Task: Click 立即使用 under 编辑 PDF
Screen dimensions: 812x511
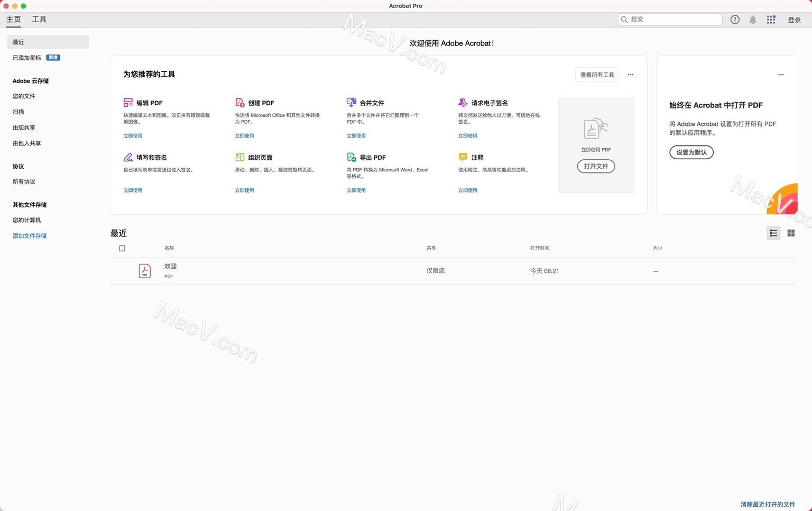Action: coord(133,136)
